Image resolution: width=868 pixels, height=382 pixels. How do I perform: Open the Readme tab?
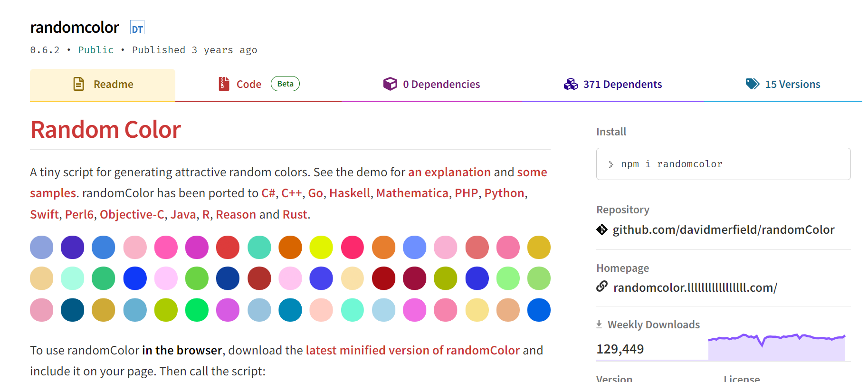(x=103, y=85)
